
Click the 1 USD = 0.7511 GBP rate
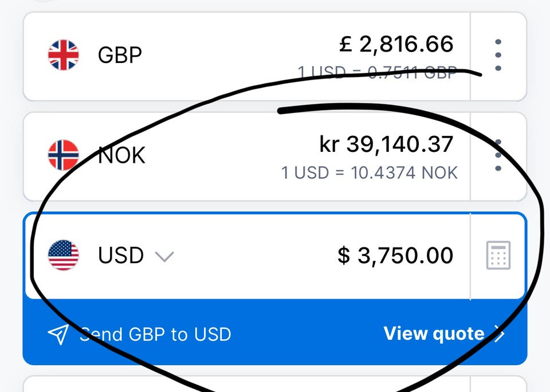point(377,73)
